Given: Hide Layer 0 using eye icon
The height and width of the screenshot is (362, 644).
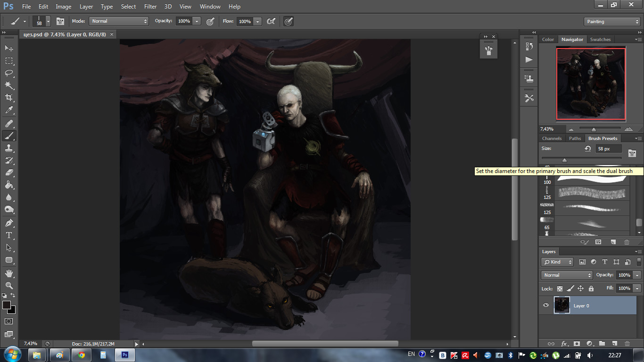Looking at the screenshot, I should click(x=546, y=305).
